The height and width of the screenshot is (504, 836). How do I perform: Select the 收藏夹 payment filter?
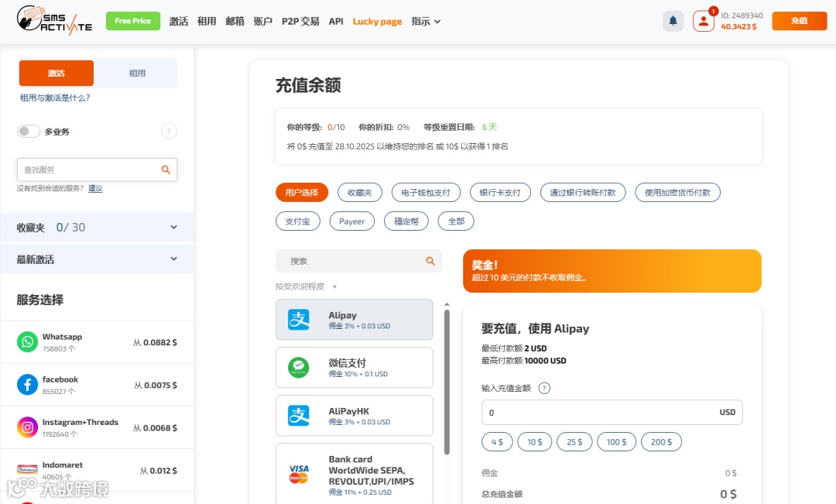pos(360,193)
